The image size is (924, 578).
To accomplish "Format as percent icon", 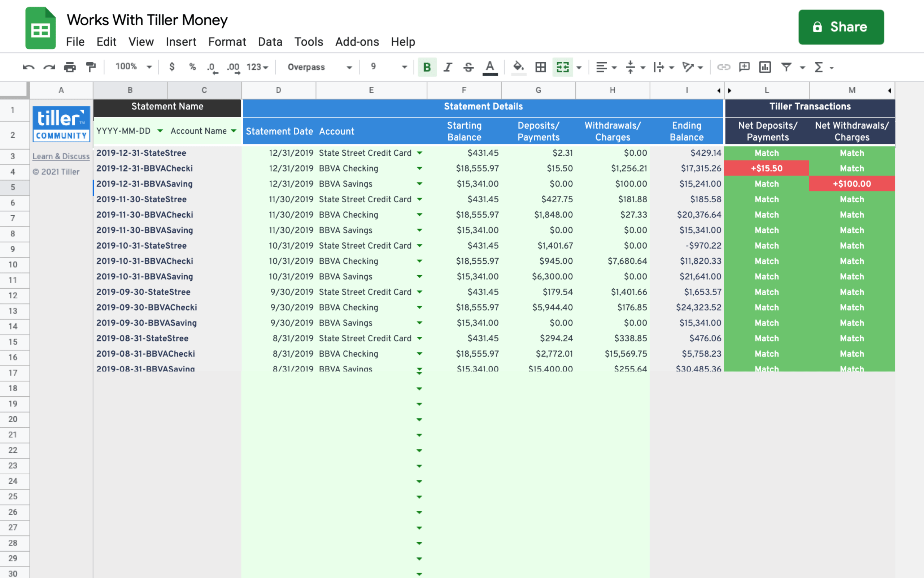I will click(x=192, y=67).
